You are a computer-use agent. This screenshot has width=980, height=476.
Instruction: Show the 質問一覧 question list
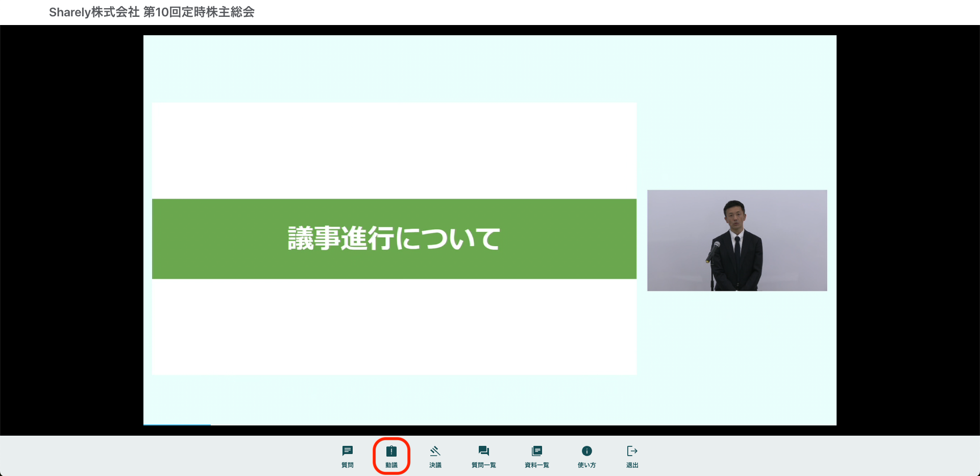[484, 457]
